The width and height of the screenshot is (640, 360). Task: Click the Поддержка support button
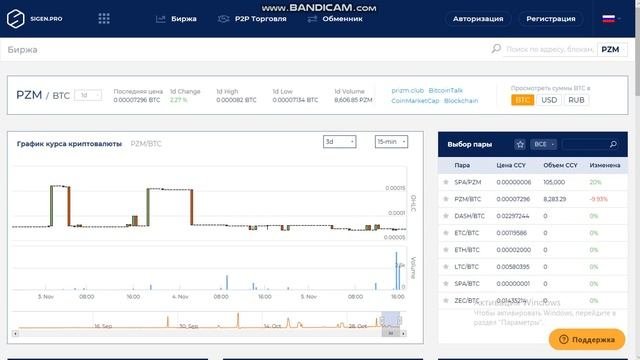(x=587, y=339)
